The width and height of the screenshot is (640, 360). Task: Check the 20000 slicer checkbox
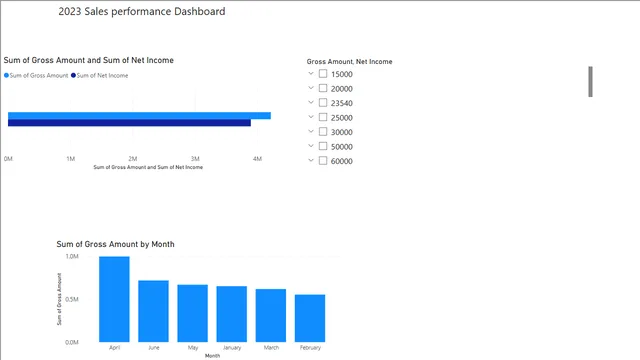323,88
